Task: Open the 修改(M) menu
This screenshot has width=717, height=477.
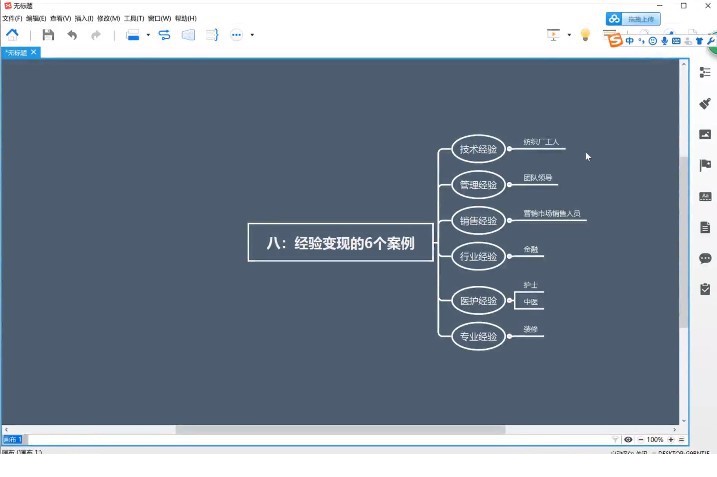Action: (108, 18)
